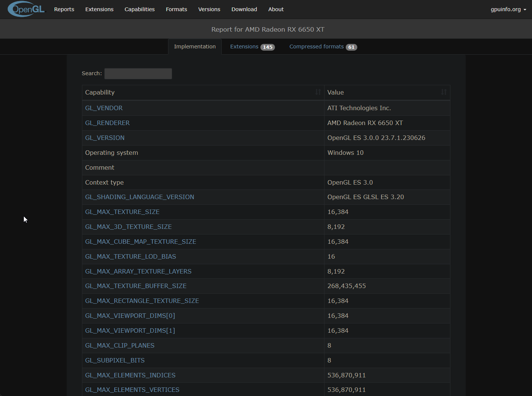Screen dimensions: 532x396
Task: Sort table by Value column arrows
Action: point(444,92)
